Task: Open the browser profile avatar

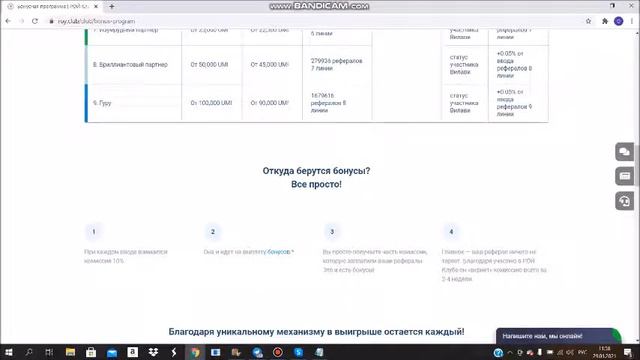Action: click(619, 21)
